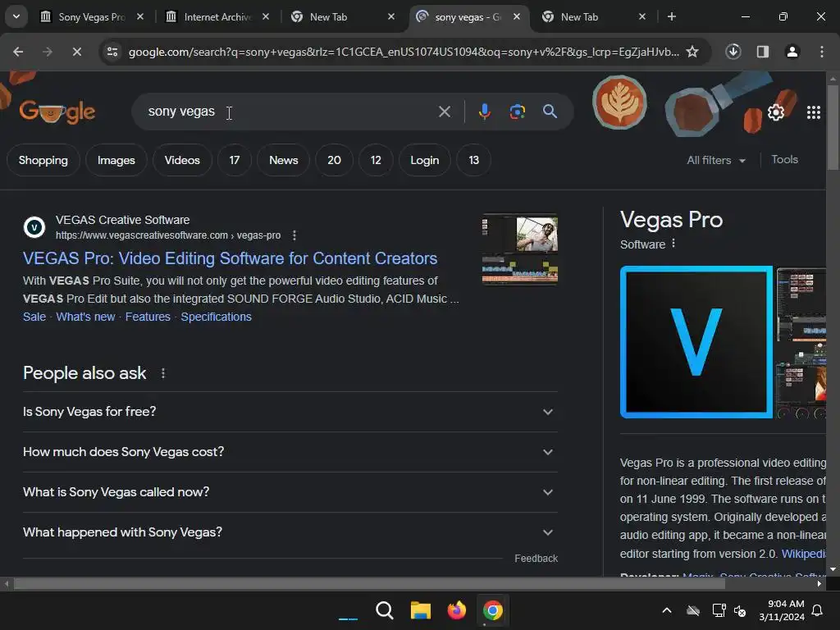
Task: Select the 17 filter chip
Action: (x=234, y=160)
